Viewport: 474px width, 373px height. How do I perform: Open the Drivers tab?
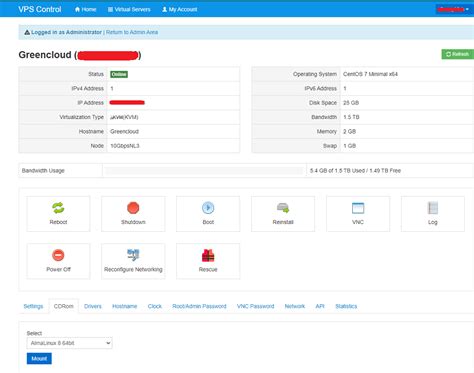[93, 306]
